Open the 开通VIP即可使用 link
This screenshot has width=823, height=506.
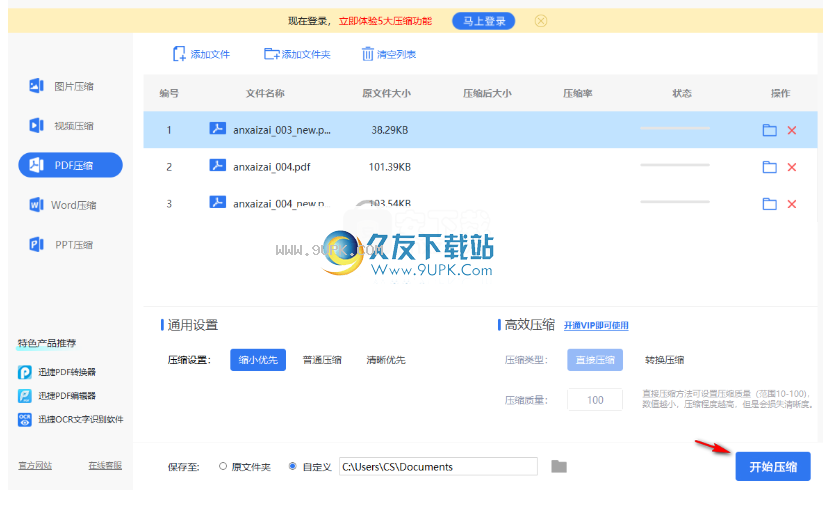coord(596,325)
